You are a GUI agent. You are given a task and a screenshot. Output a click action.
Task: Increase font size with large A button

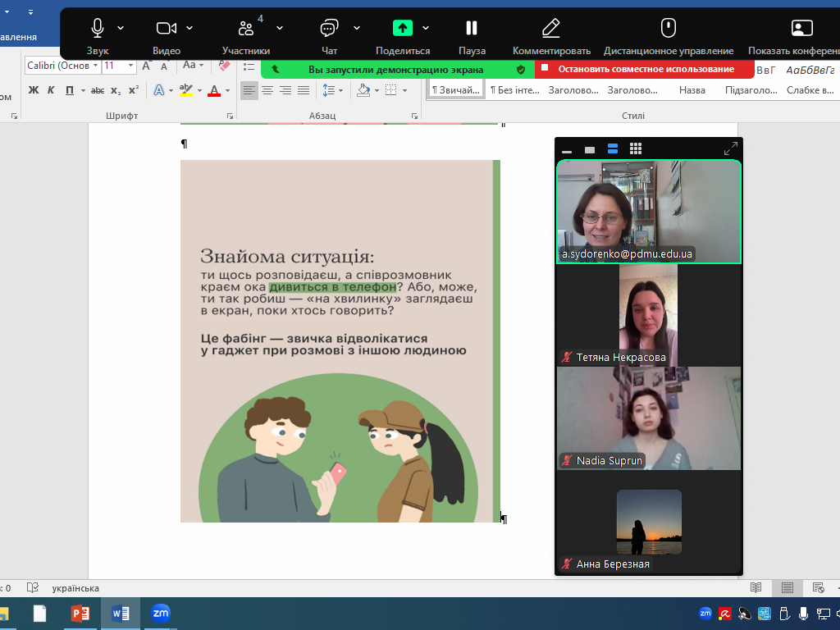(x=146, y=66)
